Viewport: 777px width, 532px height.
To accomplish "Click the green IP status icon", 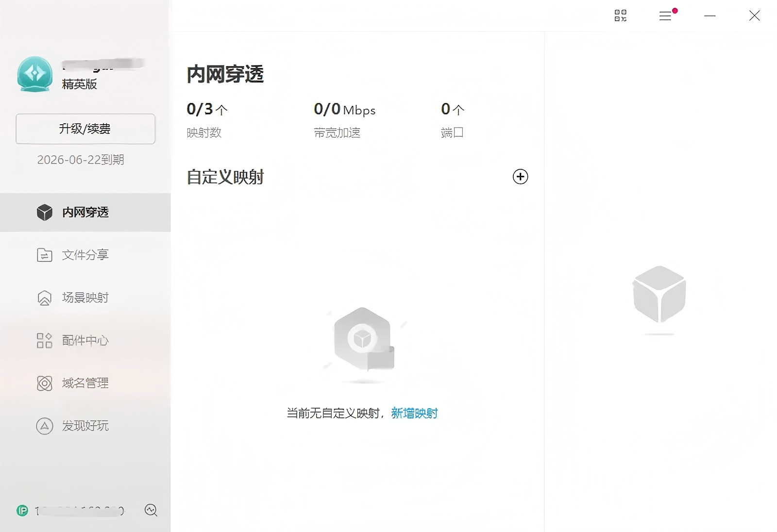I will [x=22, y=510].
